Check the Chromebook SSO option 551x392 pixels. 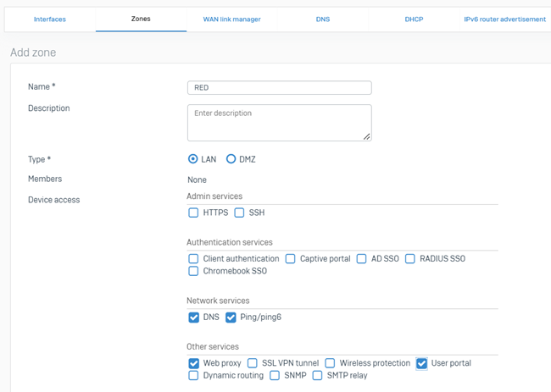click(x=193, y=271)
